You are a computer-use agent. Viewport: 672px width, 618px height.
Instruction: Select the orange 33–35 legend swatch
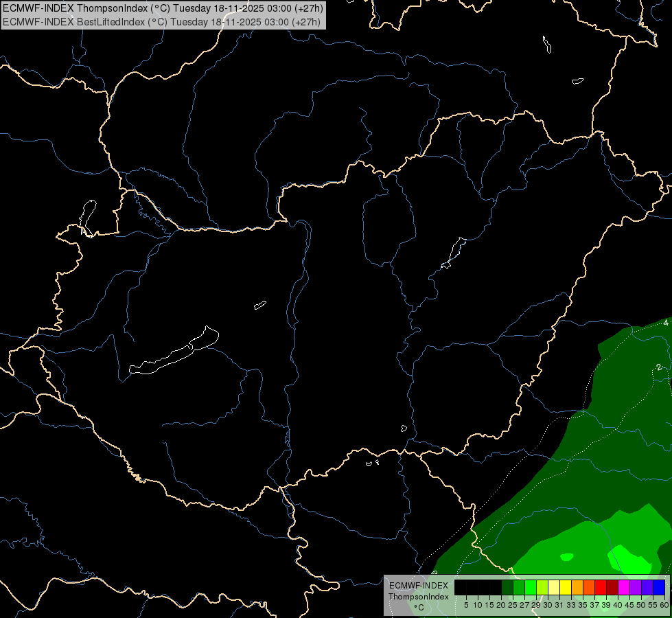point(577,587)
